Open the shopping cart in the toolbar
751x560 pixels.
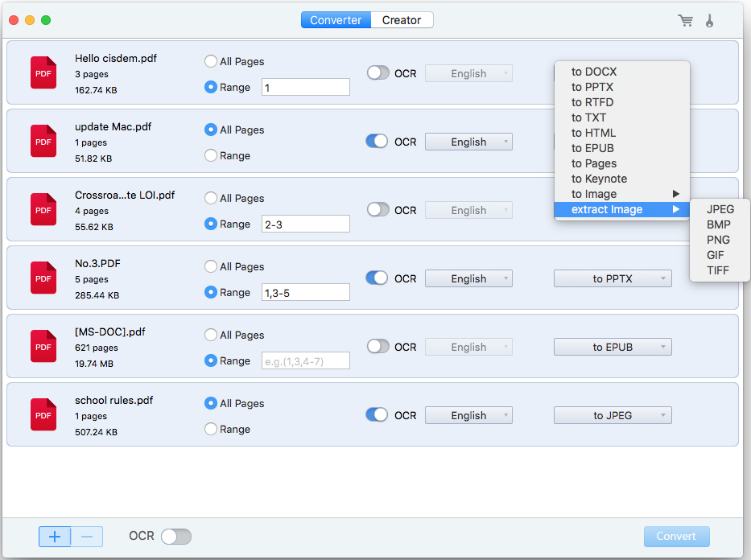pyautogui.click(x=685, y=21)
